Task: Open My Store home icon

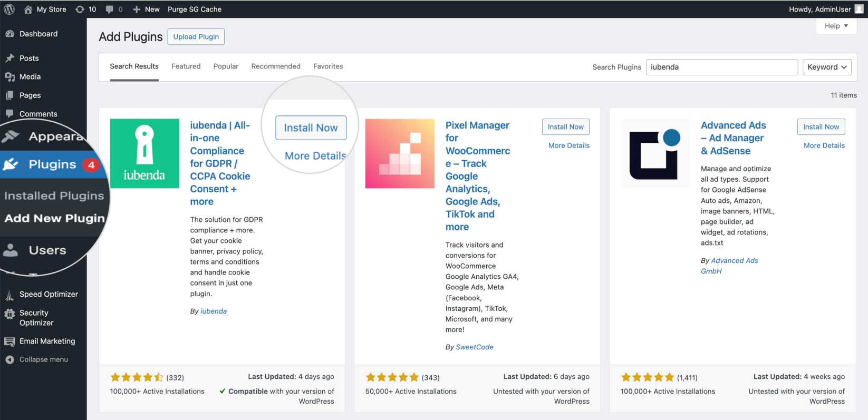Action: (x=28, y=9)
